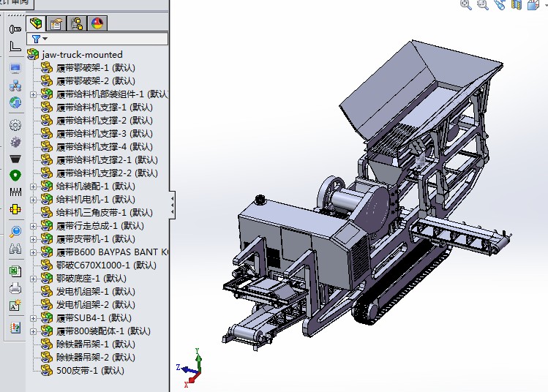548x392 pixels.
Task: Open the FeatureManager design tree tab
Action: (36, 23)
